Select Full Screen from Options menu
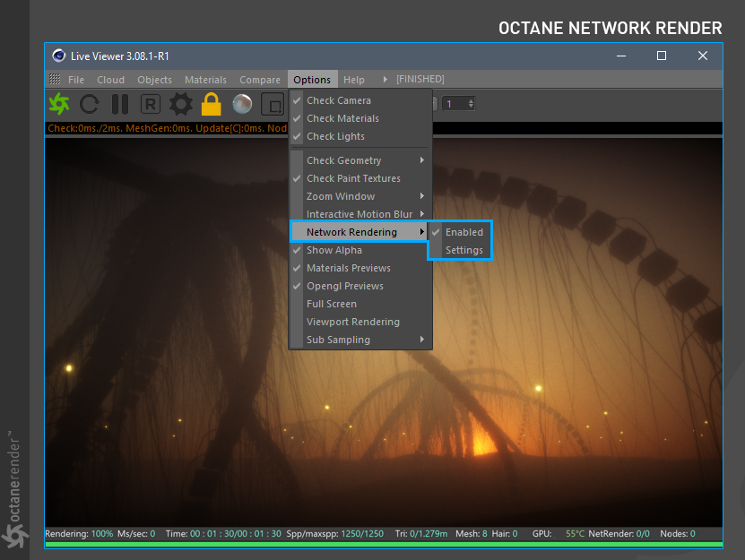 (x=331, y=304)
